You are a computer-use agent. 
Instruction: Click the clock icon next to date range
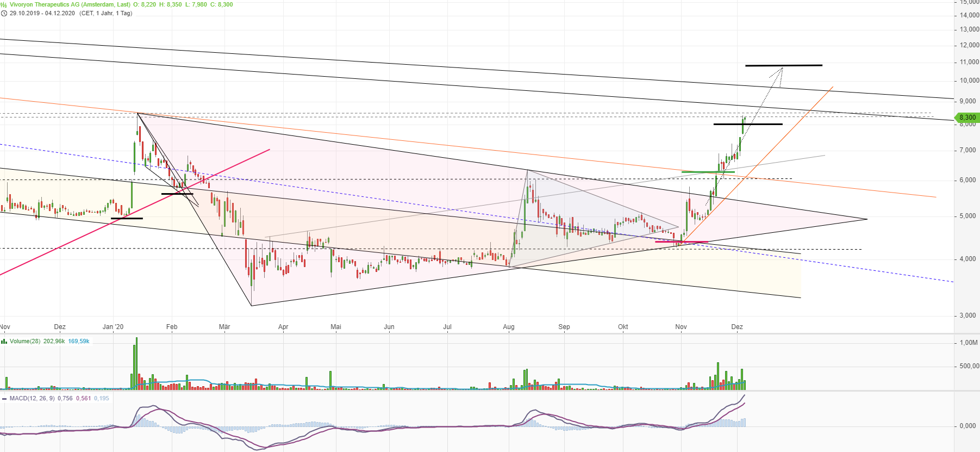tap(4, 13)
